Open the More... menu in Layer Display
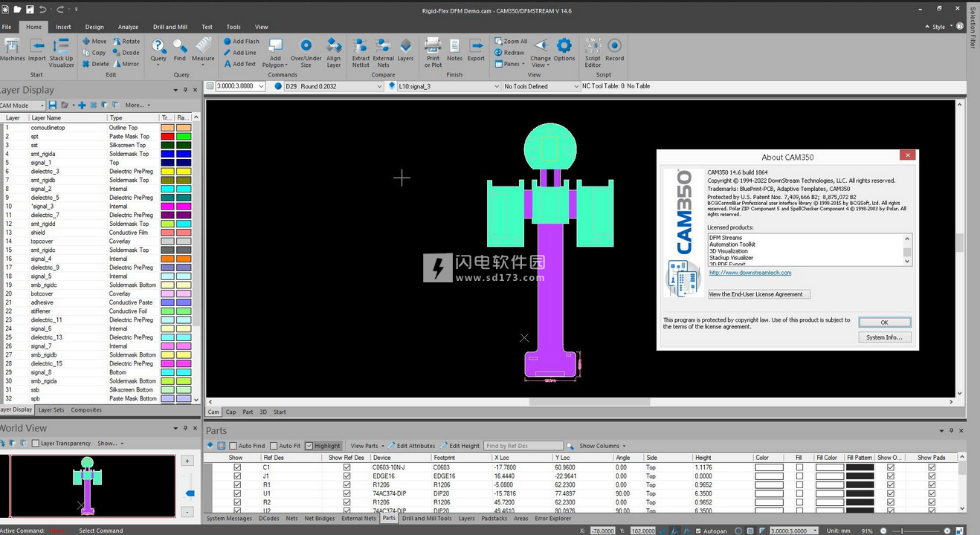The height and width of the screenshot is (535, 980). pyautogui.click(x=136, y=106)
